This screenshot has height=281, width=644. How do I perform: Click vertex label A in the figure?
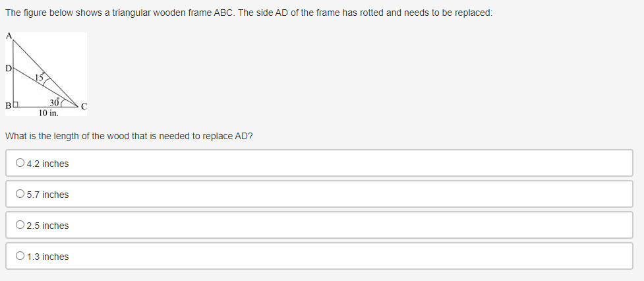pyautogui.click(x=9, y=36)
